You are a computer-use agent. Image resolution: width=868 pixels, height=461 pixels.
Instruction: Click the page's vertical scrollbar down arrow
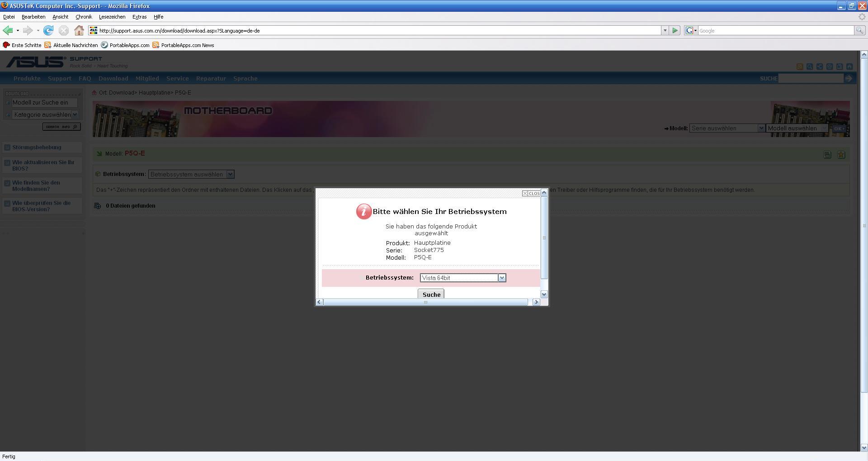tap(863, 447)
